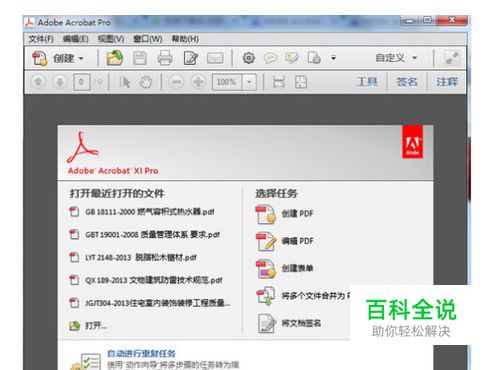Toggle read mode with the expand icon
The width and height of the screenshot is (500, 370).
tap(452, 58)
